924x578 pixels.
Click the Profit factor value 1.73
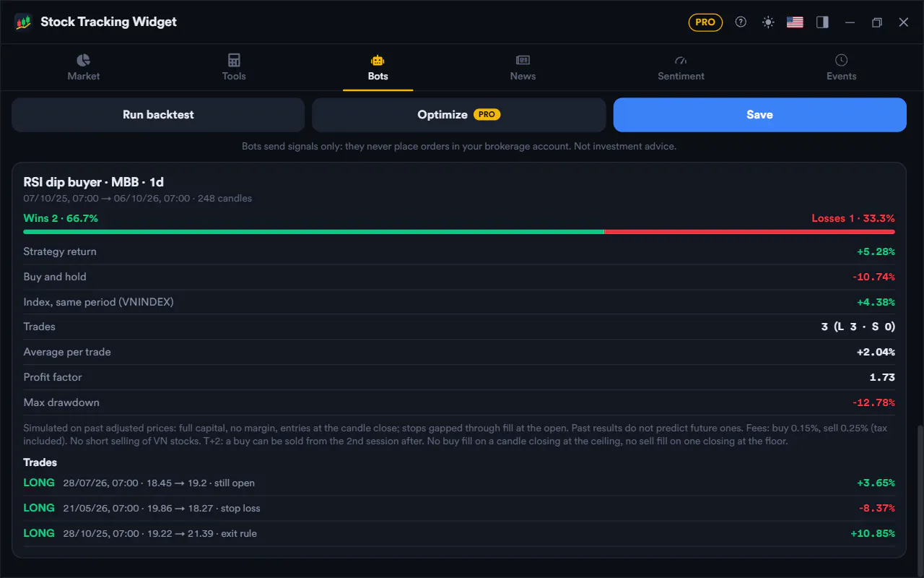pos(882,377)
